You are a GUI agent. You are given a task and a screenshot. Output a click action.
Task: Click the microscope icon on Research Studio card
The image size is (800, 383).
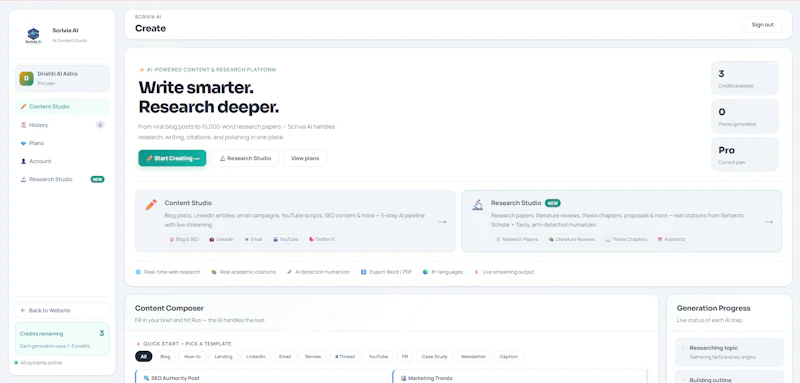tap(478, 205)
